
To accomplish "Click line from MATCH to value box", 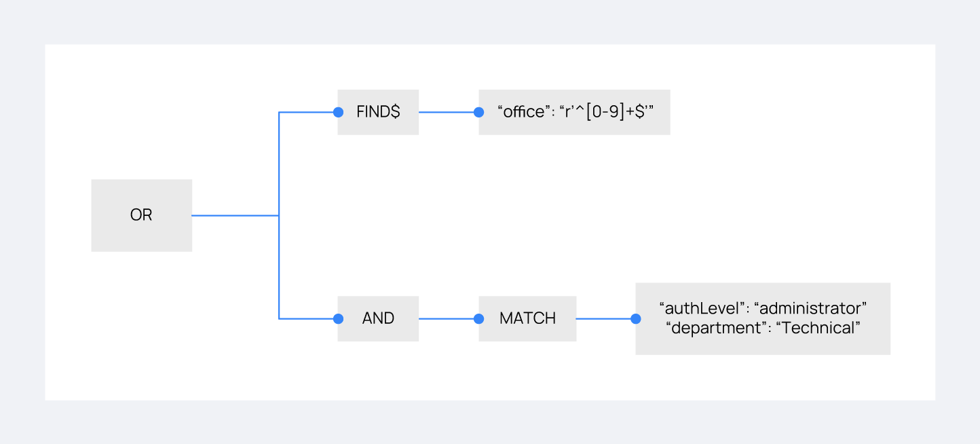I will click(604, 318).
